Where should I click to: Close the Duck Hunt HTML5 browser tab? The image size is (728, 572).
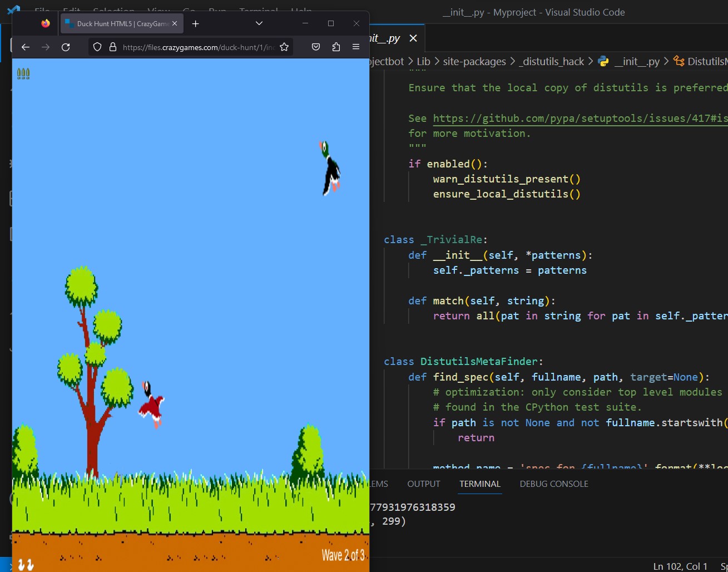175,23
